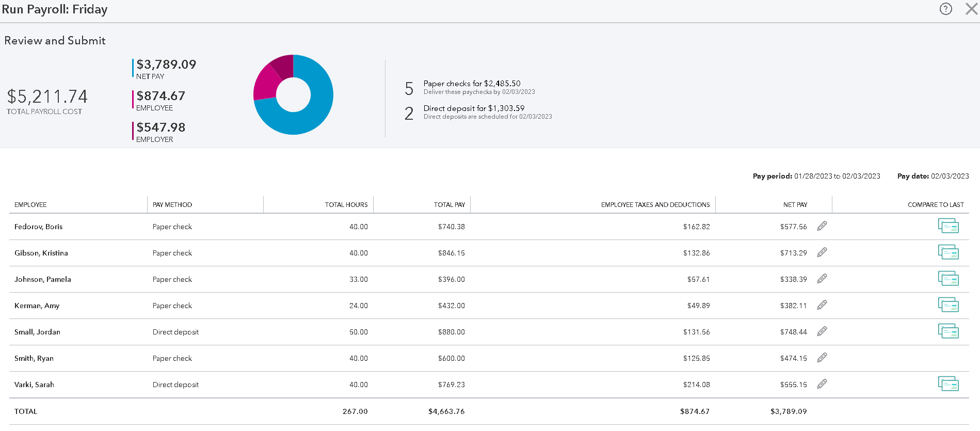Compare Johnson, Pamela to last paycheck

pos(949,279)
